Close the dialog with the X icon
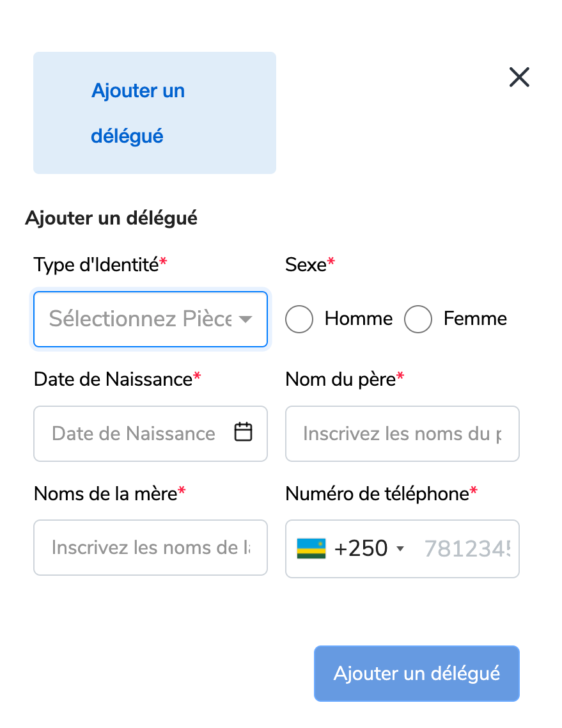The width and height of the screenshot is (562, 728). pyautogui.click(x=519, y=77)
